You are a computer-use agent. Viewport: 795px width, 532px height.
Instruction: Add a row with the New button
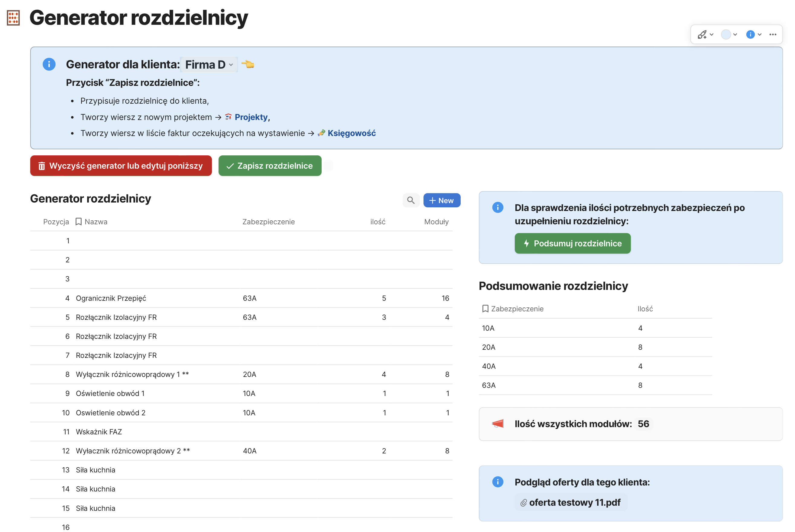pos(441,200)
